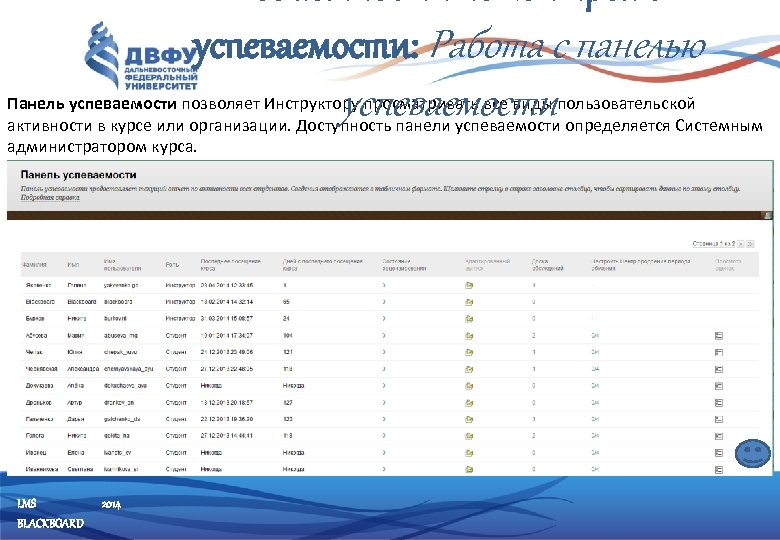Click the Панель успеваемости heading

coord(78,175)
